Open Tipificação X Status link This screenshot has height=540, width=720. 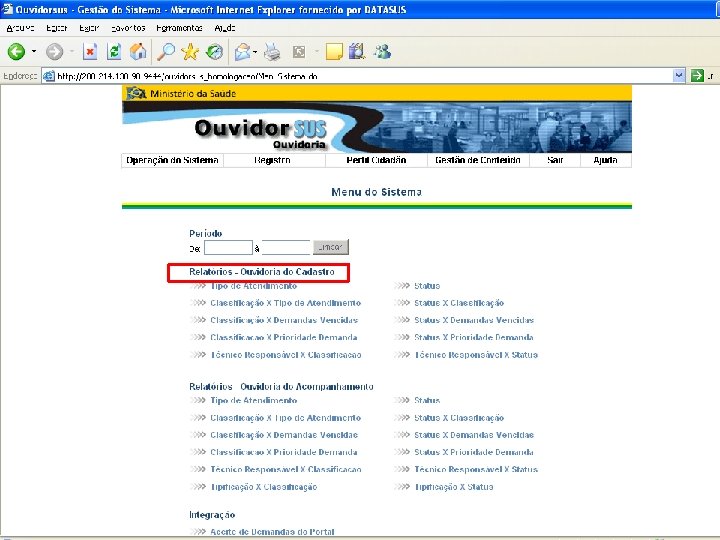coord(454,487)
